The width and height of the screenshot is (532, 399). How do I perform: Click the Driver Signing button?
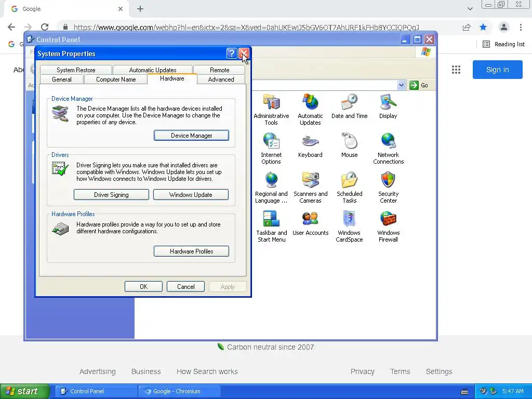click(x=111, y=195)
